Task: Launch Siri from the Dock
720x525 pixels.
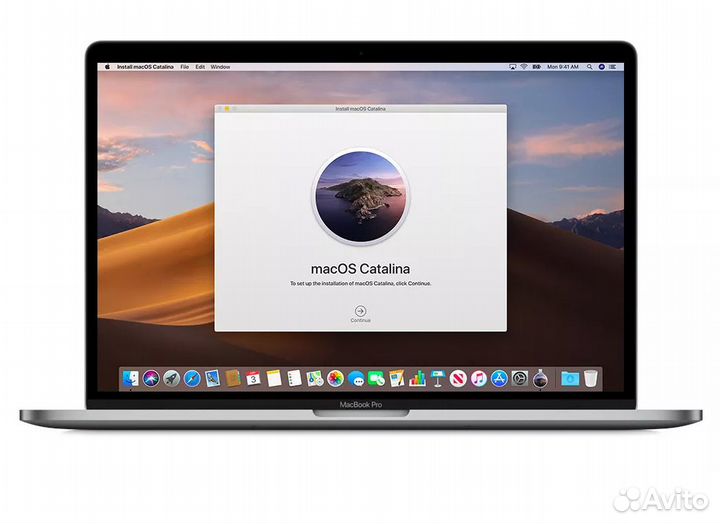Action: click(x=151, y=379)
